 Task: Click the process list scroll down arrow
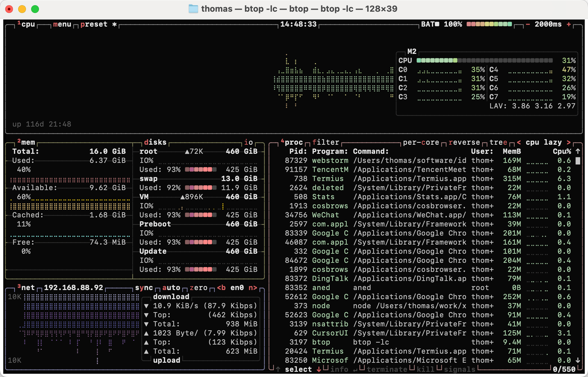click(578, 360)
